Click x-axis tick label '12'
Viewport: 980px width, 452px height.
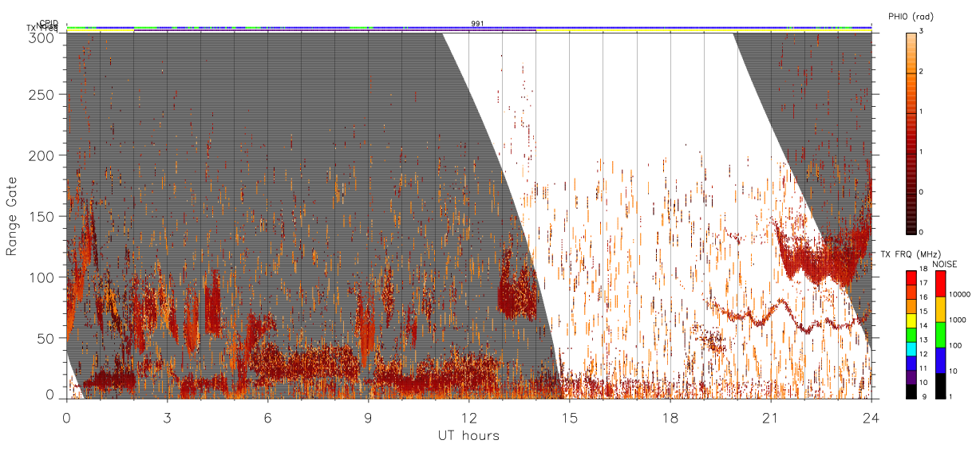pos(468,416)
